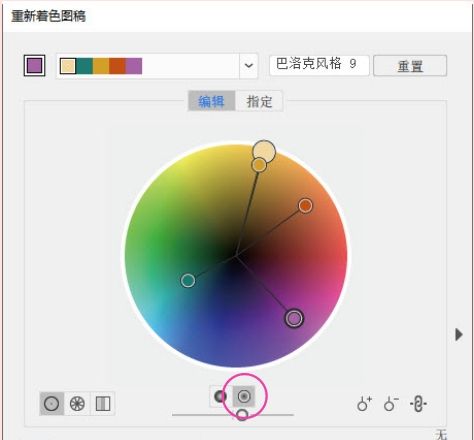Click the add color tool icon
This screenshot has height=440, width=474.
[364, 404]
